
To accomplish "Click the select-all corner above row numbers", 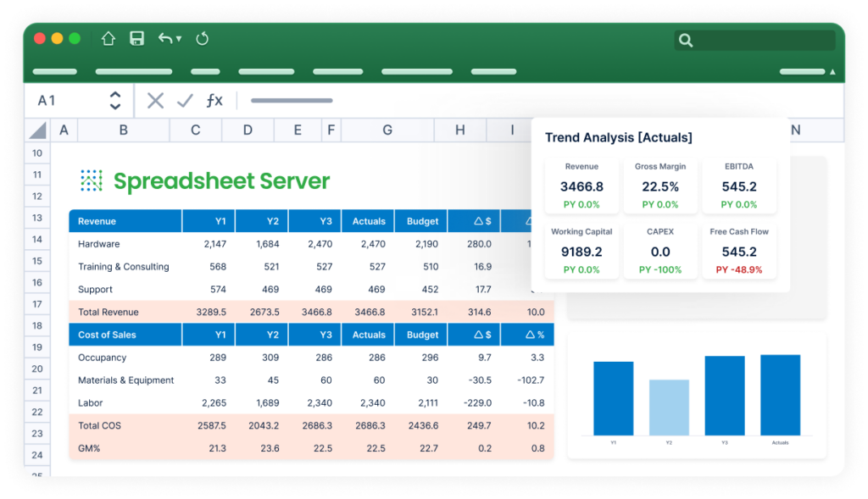I will [x=36, y=130].
